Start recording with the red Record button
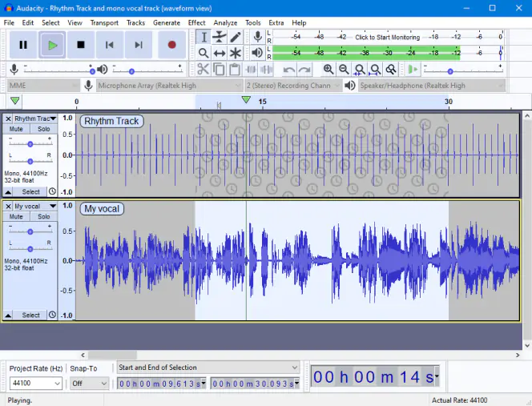The image size is (532, 406). pos(171,45)
